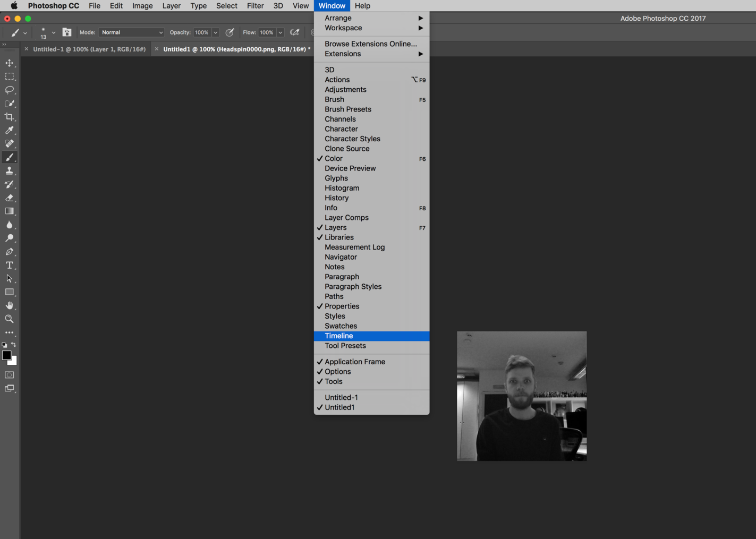Change the screen mode
756x539 pixels.
coord(10,388)
